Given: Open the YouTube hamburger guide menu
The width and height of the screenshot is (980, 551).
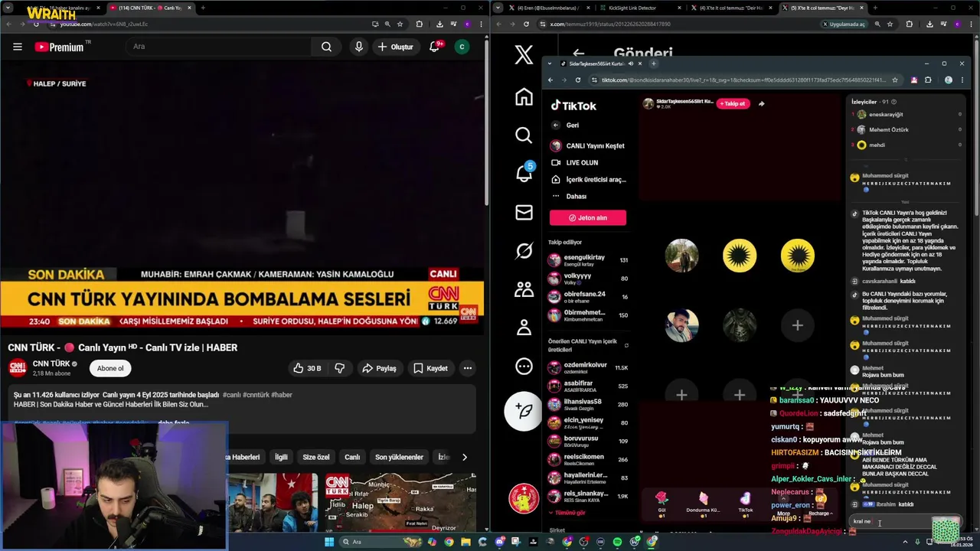Looking at the screenshot, I should click(x=17, y=47).
